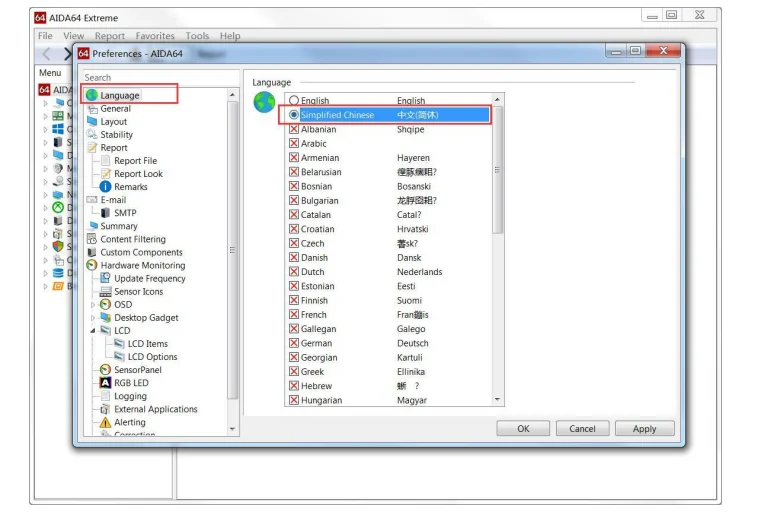Click the Sensor Icons icon
The image size is (783, 527).
click(105, 291)
